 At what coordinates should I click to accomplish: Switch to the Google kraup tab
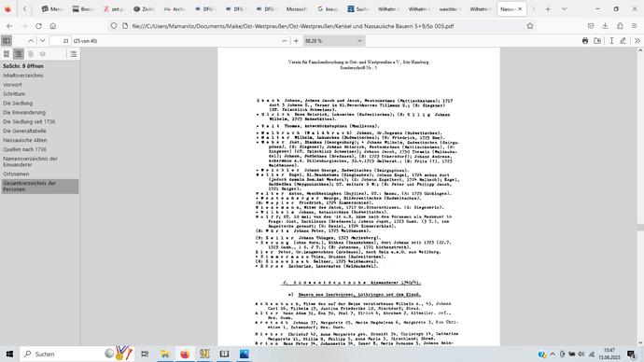pos(328,9)
